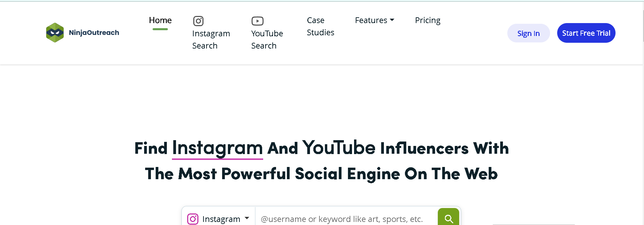Click the NinjaOutreach brand name text

(x=94, y=33)
